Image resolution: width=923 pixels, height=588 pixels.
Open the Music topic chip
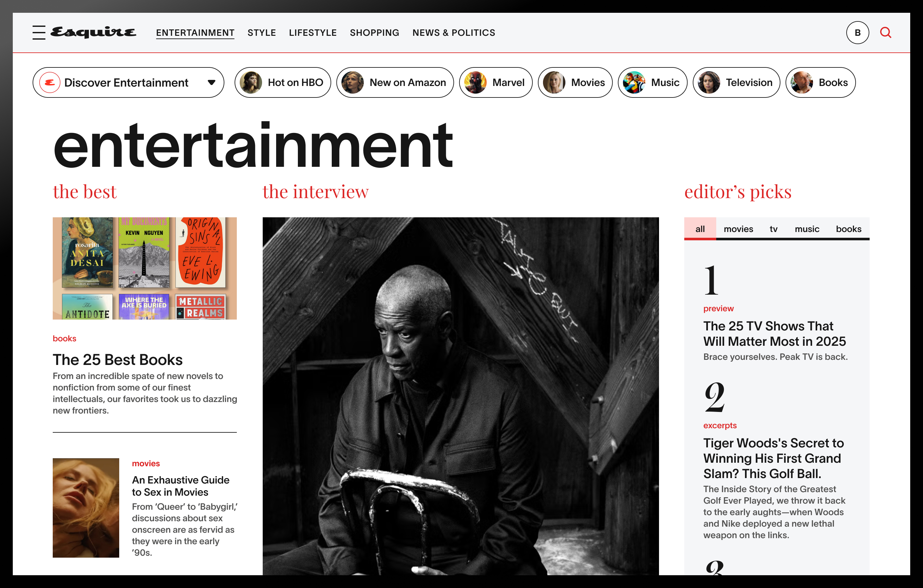(x=652, y=82)
